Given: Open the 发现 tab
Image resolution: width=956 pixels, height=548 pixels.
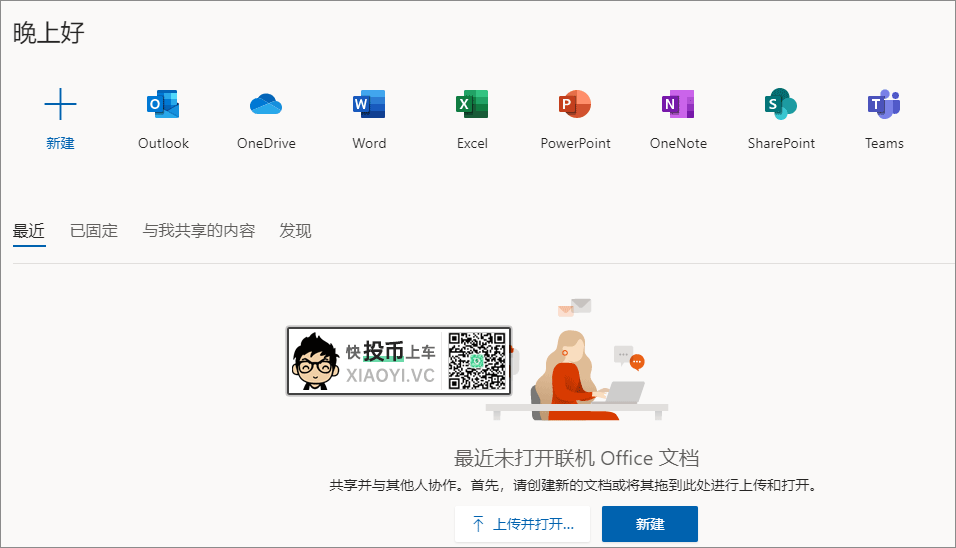Looking at the screenshot, I should (295, 231).
